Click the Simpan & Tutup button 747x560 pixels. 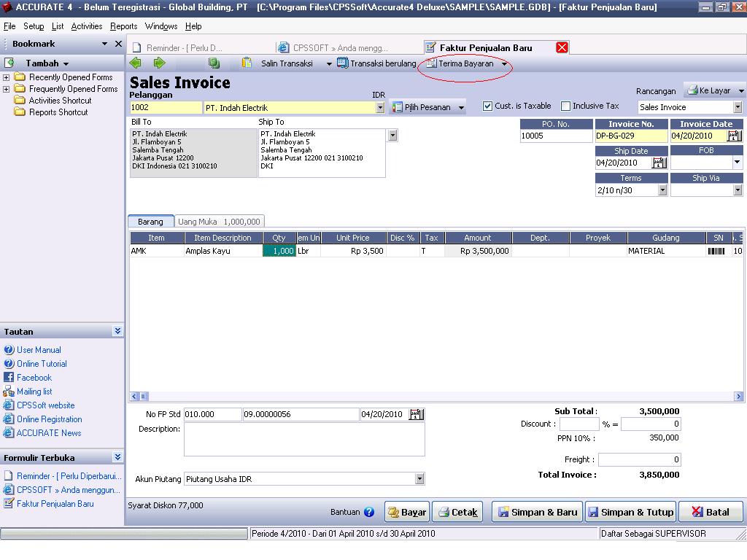630,511
